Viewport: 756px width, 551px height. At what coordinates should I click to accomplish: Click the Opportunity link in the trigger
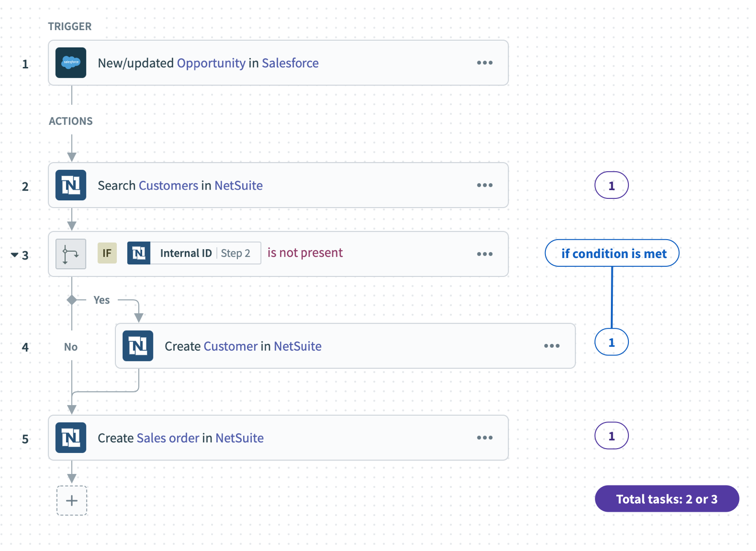pyautogui.click(x=211, y=63)
